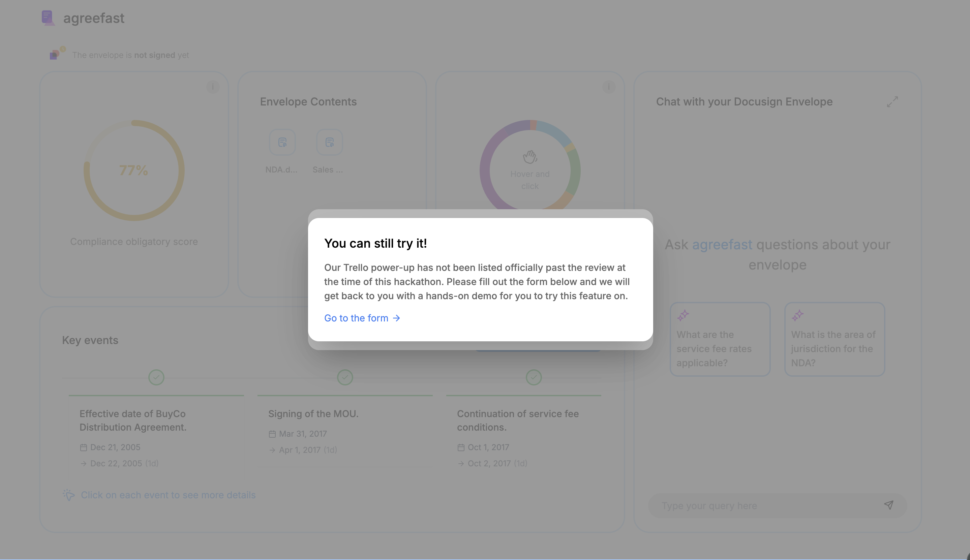Open the Sales document icon
Viewport: 970px width, 560px height.
click(x=329, y=142)
